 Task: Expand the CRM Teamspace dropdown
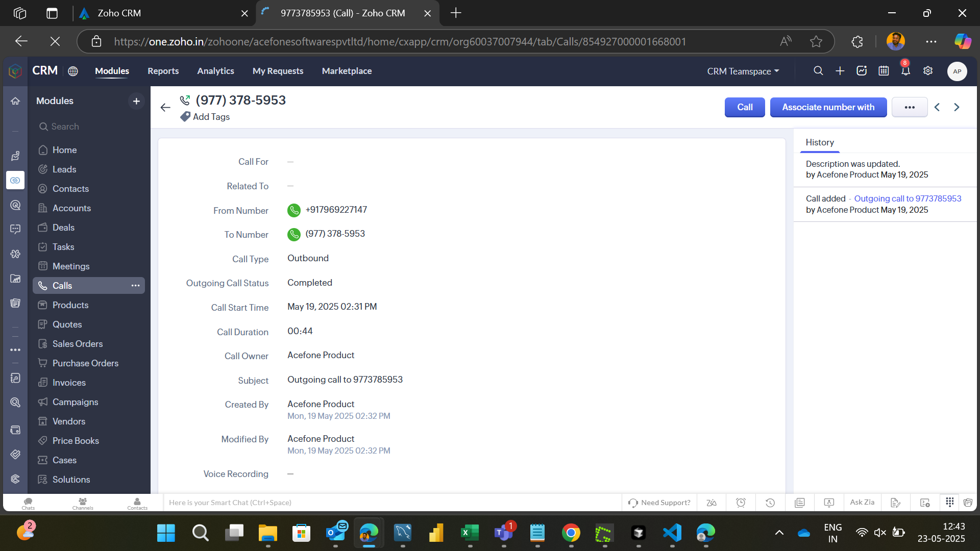tap(743, 71)
